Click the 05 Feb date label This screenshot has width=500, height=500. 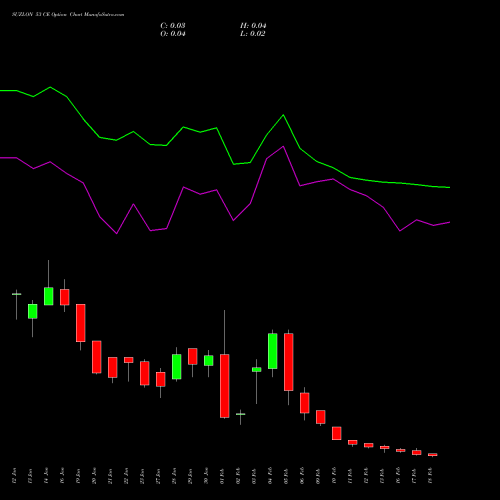click(x=286, y=476)
